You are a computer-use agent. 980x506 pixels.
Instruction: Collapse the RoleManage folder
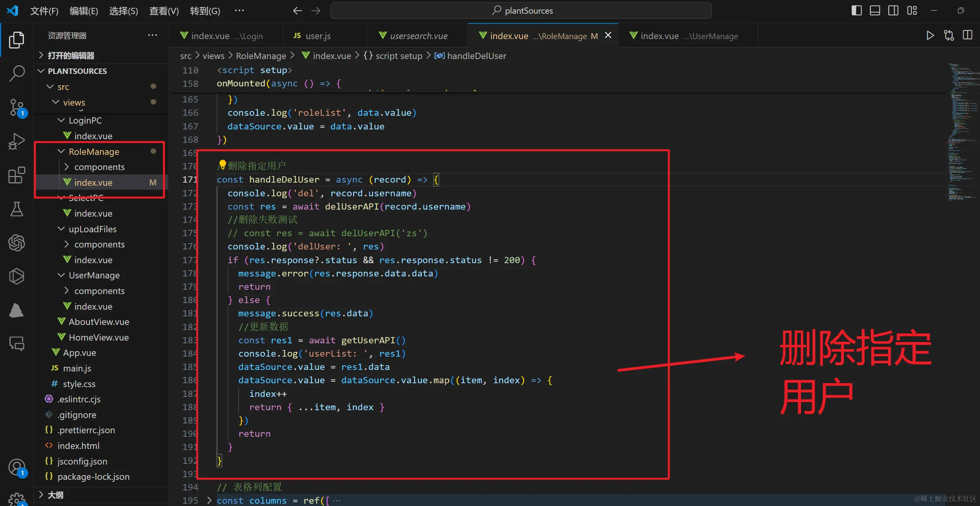pos(101,152)
